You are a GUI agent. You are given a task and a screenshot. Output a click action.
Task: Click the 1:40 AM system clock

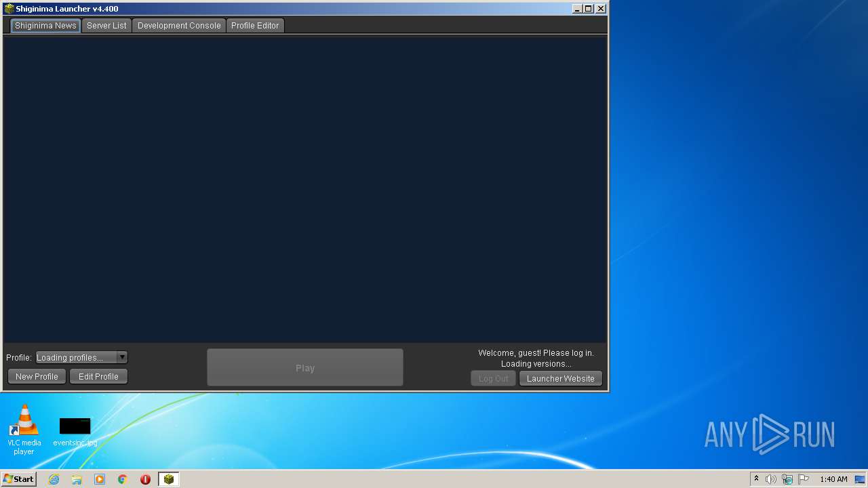click(x=833, y=479)
